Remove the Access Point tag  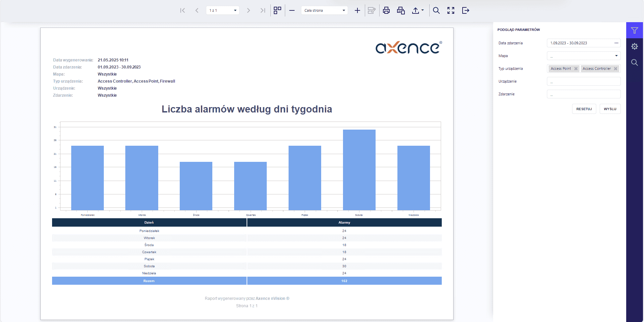click(576, 68)
